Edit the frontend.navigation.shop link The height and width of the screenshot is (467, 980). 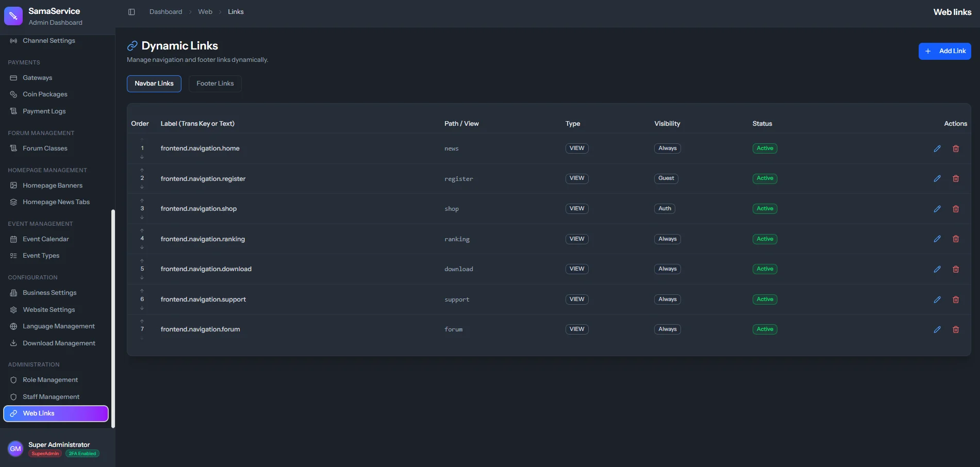(937, 209)
